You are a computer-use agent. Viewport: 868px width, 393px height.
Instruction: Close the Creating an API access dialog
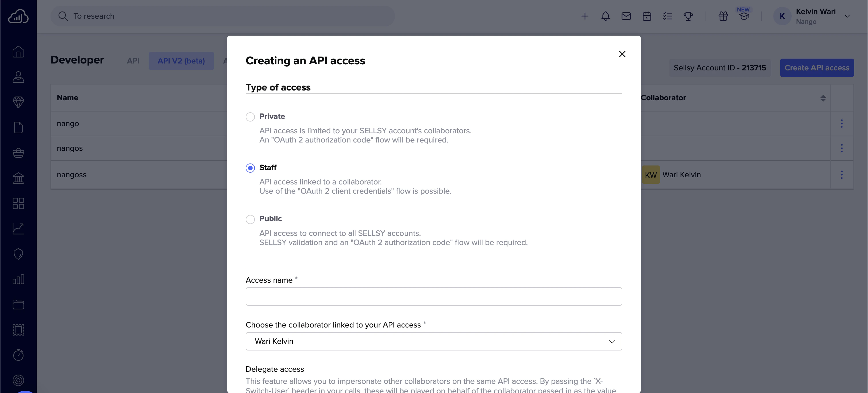[622, 54]
